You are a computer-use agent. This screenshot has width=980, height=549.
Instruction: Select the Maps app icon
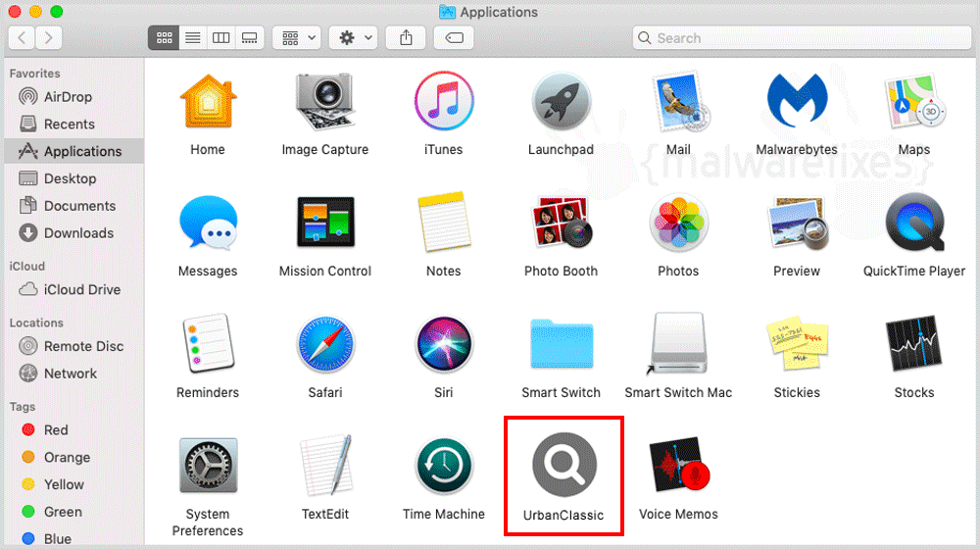point(914,101)
